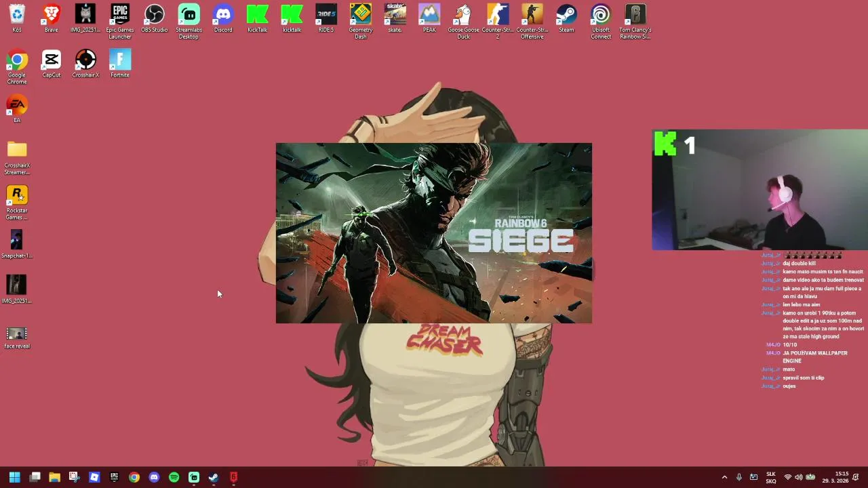Select the Fortnite desktop shortcut
The image size is (868, 488).
tap(120, 64)
